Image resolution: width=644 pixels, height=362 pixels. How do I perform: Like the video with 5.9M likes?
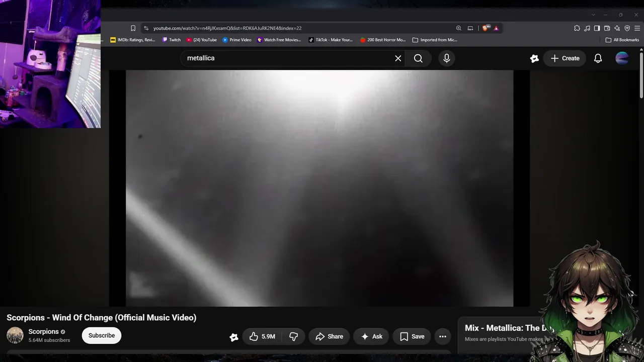point(263,336)
